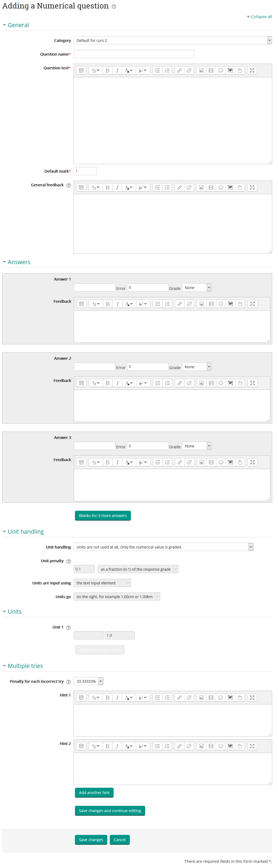
Task: Open help for Penalty for each incorrect try
Action: click(69, 682)
